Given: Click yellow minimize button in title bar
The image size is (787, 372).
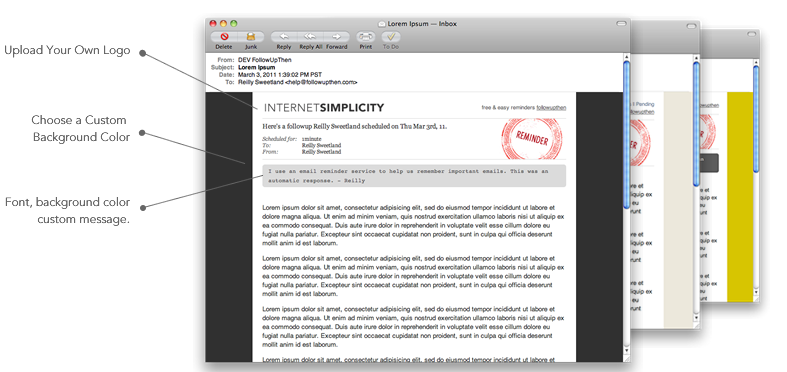Looking at the screenshot, I should coord(223,23).
